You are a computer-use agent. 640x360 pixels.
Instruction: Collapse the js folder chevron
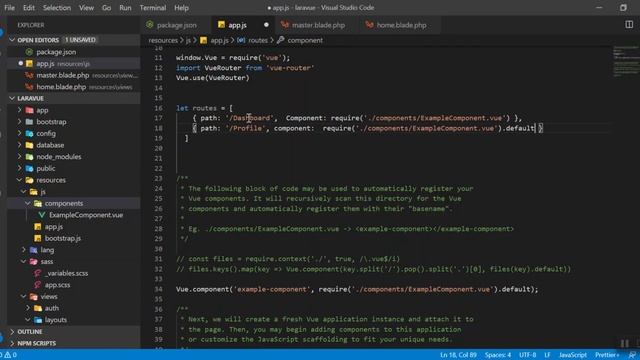24,191
